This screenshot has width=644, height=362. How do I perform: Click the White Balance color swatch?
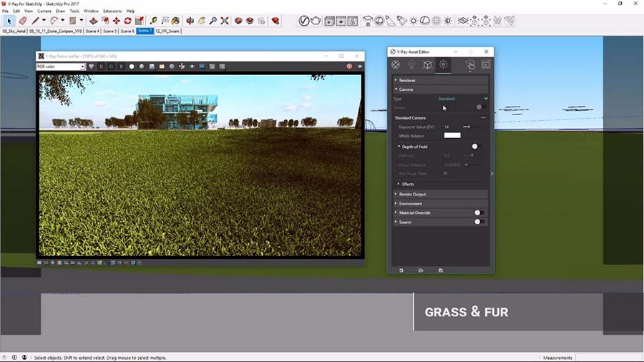452,135
